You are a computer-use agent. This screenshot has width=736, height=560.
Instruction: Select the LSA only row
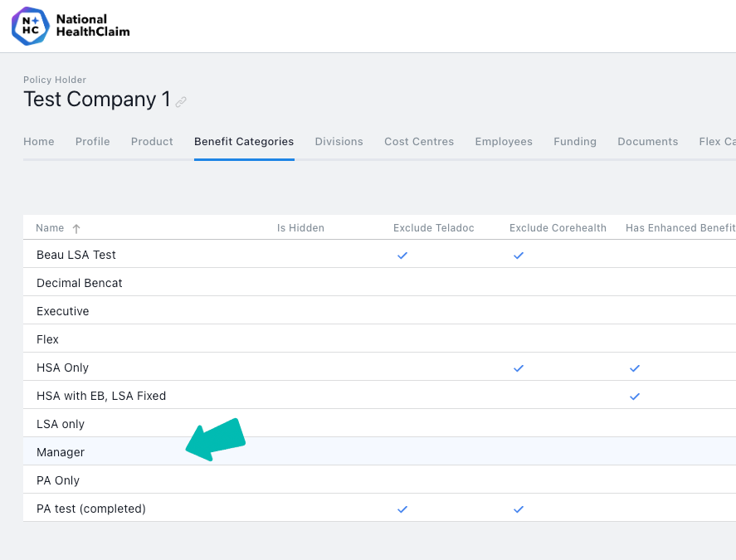pyautogui.click(x=379, y=423)
